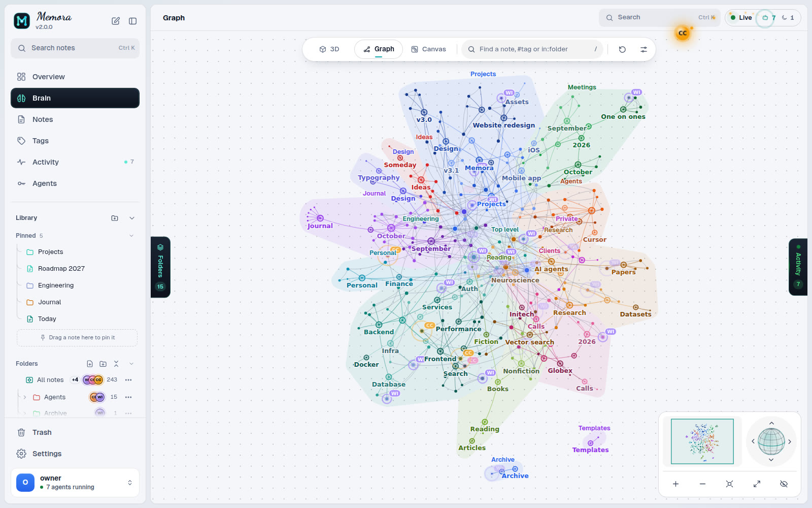Viewport: 812px width, 508px height.
Task: Expand the Activity side tab
Action: (x=798, y=267)
